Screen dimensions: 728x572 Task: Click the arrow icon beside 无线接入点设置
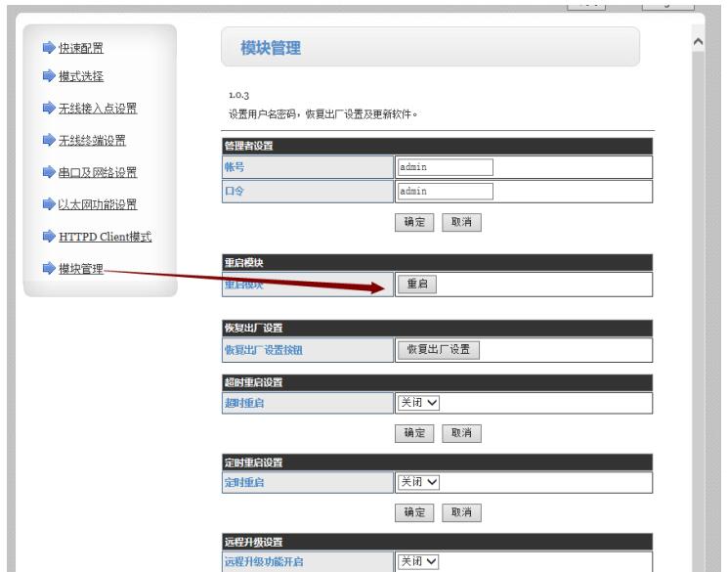point(49,108)
